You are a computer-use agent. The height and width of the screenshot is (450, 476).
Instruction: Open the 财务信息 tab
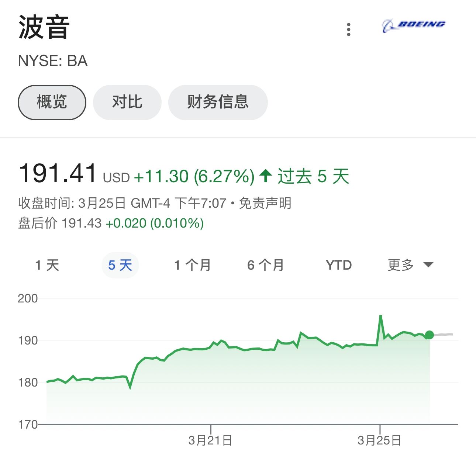(x=218, y=103)
